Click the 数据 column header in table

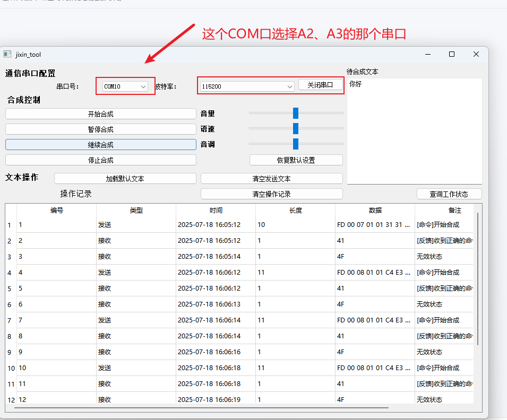point(375,211)
